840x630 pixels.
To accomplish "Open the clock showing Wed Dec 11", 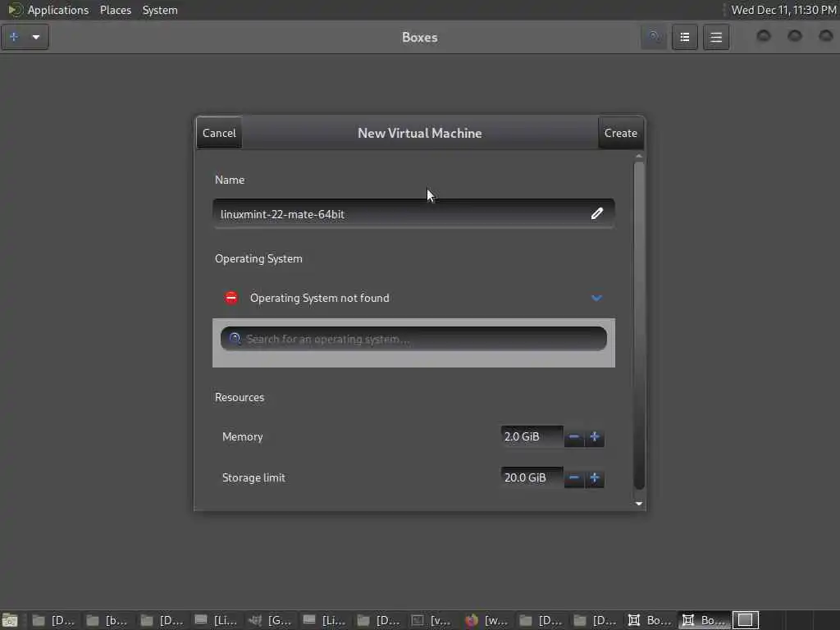I will point(783,10).
